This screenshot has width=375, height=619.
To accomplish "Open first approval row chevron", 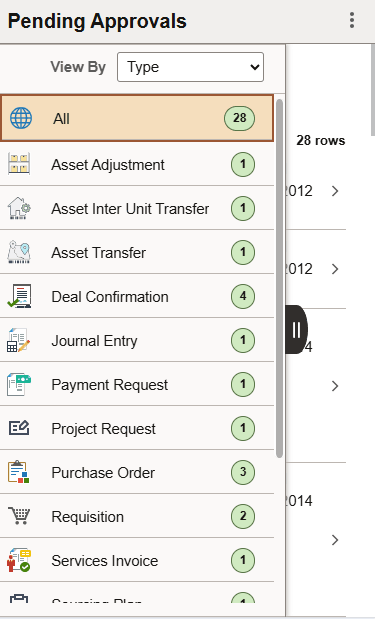I will pos(335,191).
